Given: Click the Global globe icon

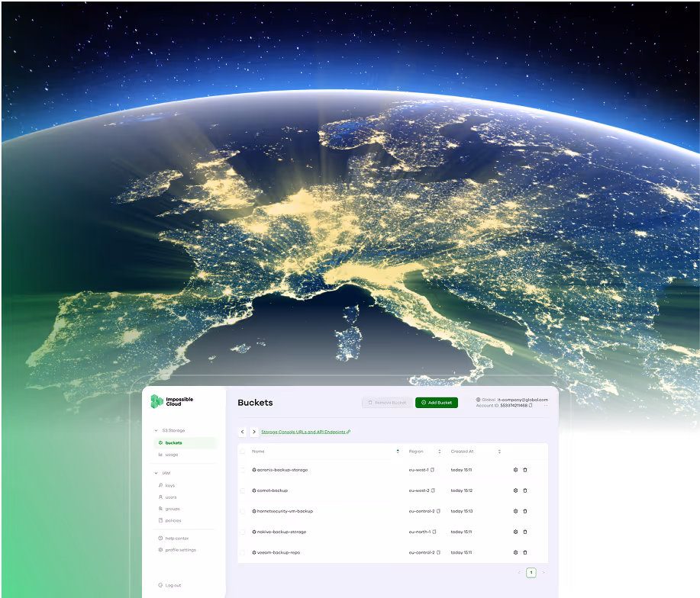Looking at the screenshot, I should [478, 400].
